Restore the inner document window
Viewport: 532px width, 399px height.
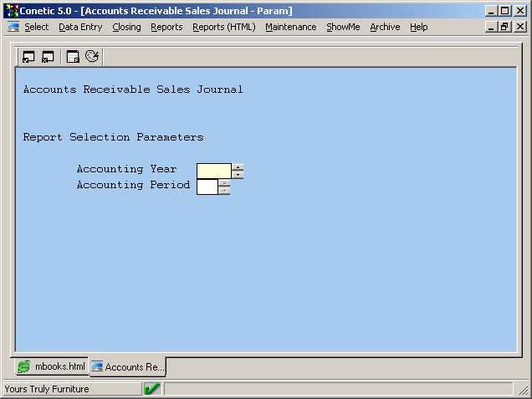505,27
